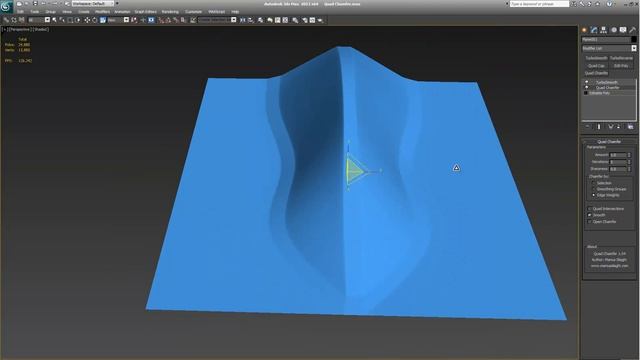Open the Modify command panel tab
The image size is (640, 360).
(594, 30)
